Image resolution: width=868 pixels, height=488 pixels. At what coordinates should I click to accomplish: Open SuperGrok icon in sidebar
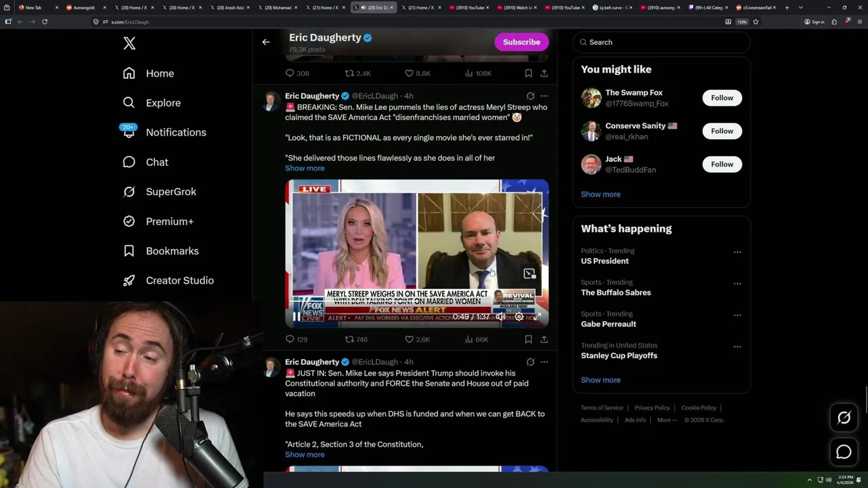129,192
